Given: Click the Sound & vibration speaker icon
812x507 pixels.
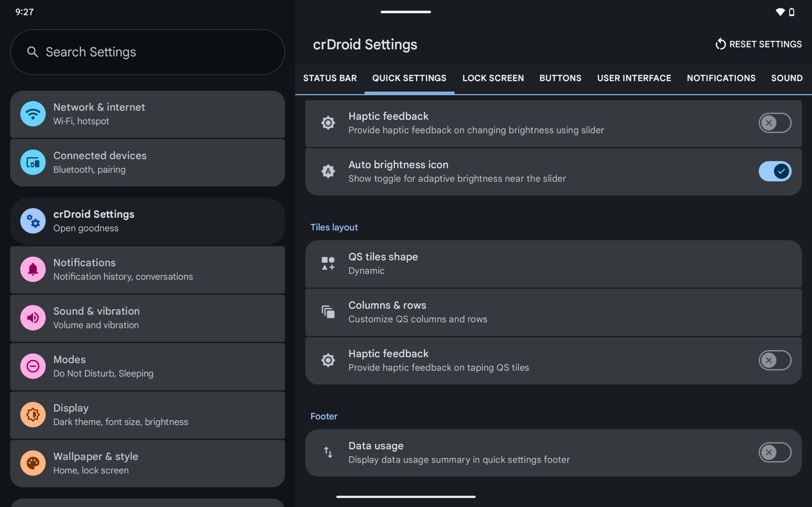Looking at the screenshot, I should click(33, 318).
